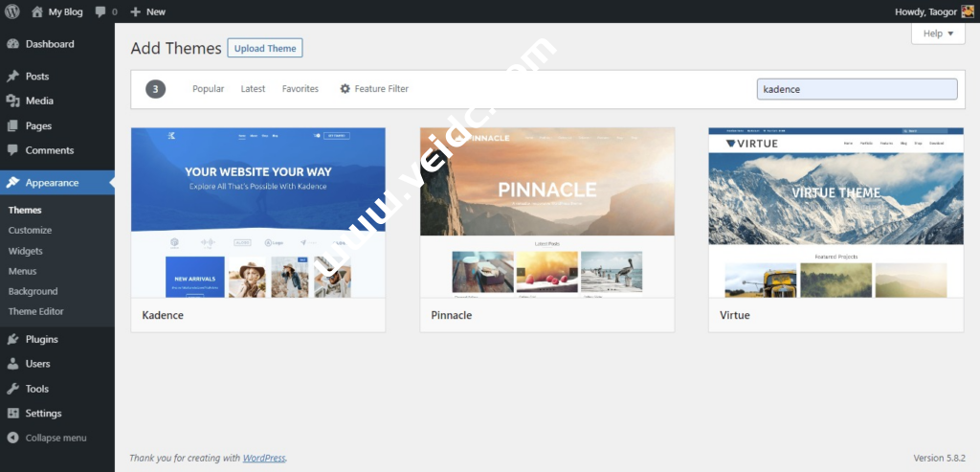
Task: Click the Version 5.8.2 footer text
Action: point(940,458)
